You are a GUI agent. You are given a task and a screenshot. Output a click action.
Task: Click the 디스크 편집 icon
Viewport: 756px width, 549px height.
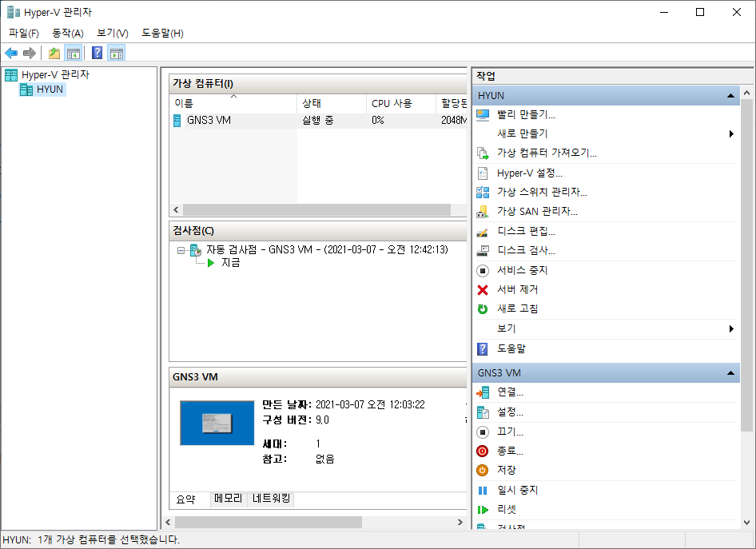483,232
